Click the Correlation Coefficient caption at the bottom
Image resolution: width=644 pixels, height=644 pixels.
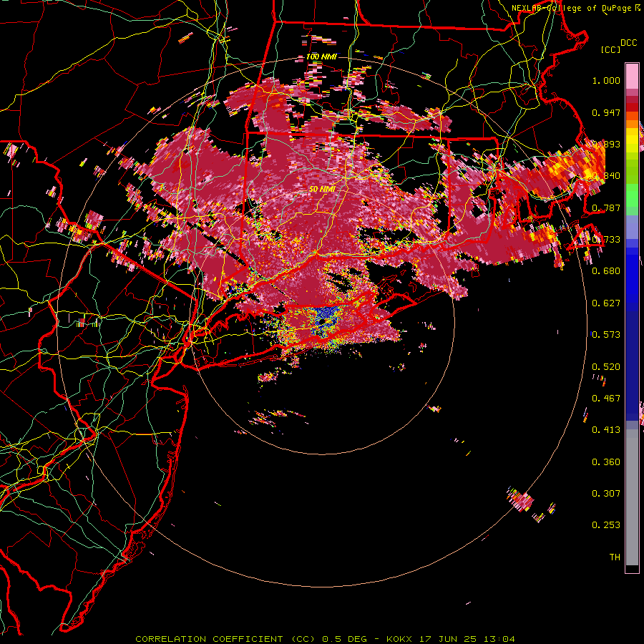tap(325, 639)
